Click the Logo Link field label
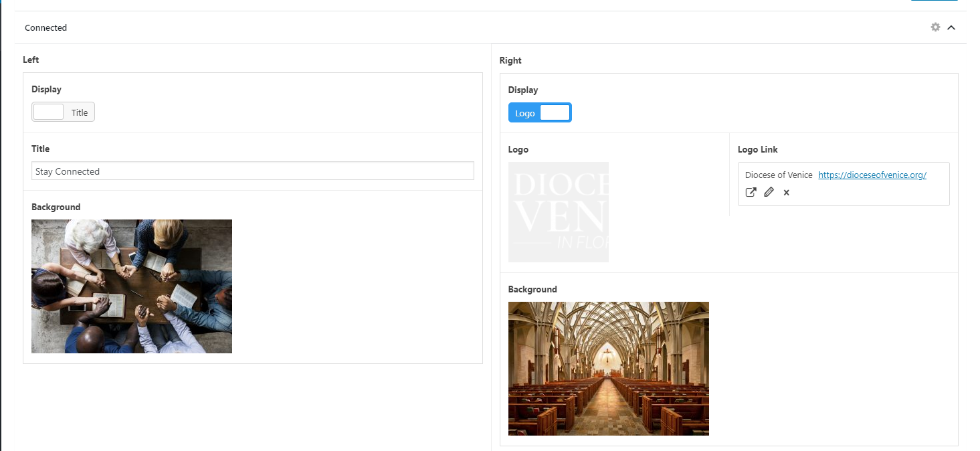This screenshot has width=980, height=451. pyautogui.click(x=757, y=150)
